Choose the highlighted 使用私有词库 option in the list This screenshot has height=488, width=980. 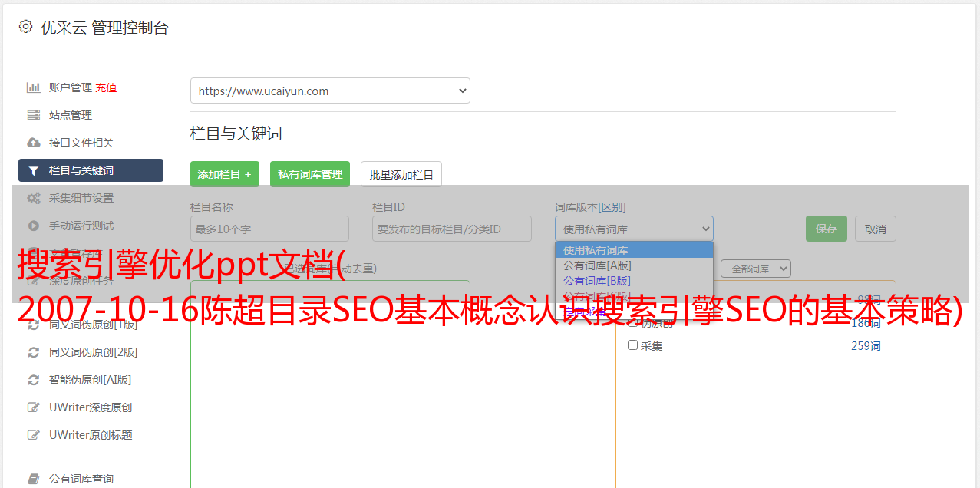pyautogui.click(x=634, y=250)
